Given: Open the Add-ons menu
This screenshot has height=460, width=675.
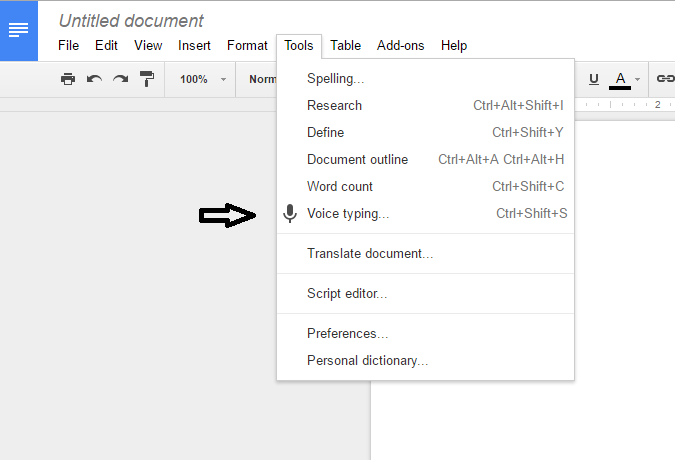Looking at the screenshot, I should click(400, 45).
